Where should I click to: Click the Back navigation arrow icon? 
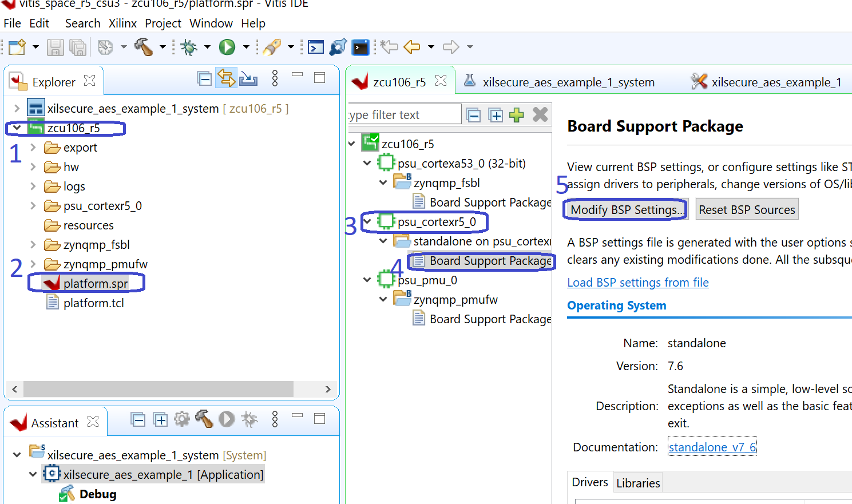[412, 47]
